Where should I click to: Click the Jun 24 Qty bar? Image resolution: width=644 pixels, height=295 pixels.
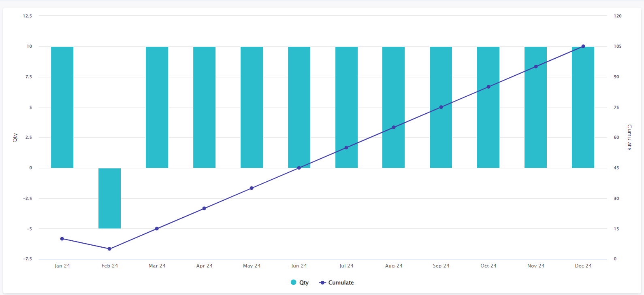click(x=299, y=107)
